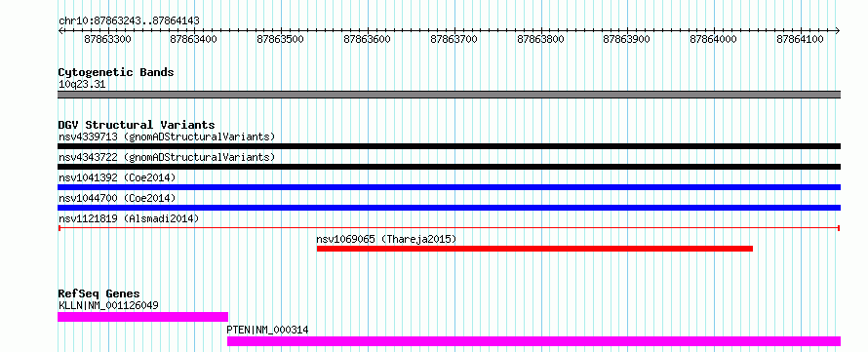Screen dimensions: 868x352
Task: Select the blue bar for nsv1041392
Action: (x=449, y=187)
